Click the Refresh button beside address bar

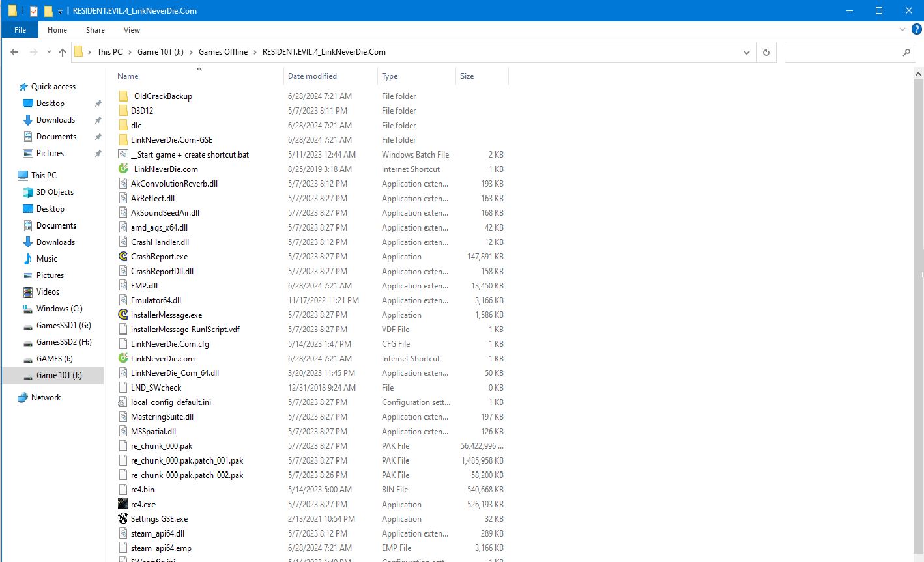point(766,52)
